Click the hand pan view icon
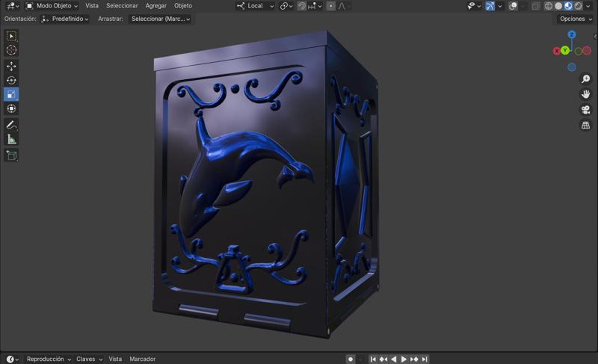The height and width of the screenshot is (364, 598). [585, 94]
